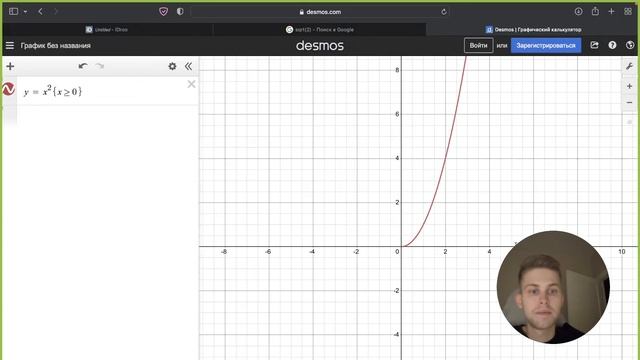
Task: Switch to the iDroo tab
Action: [107, 29]
